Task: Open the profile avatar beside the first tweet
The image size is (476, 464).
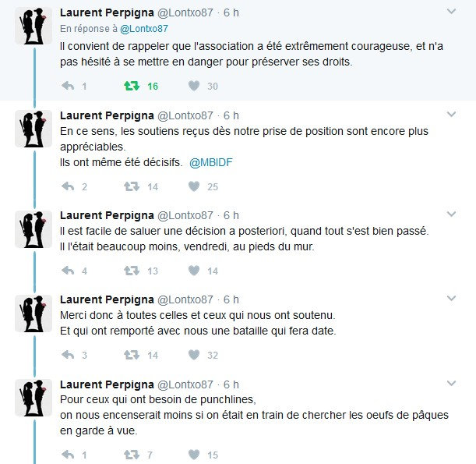Action: 33,27
